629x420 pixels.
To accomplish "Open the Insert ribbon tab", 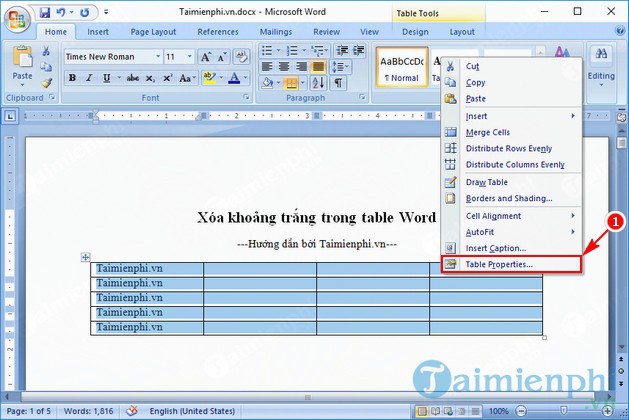I will pos(97,32).
